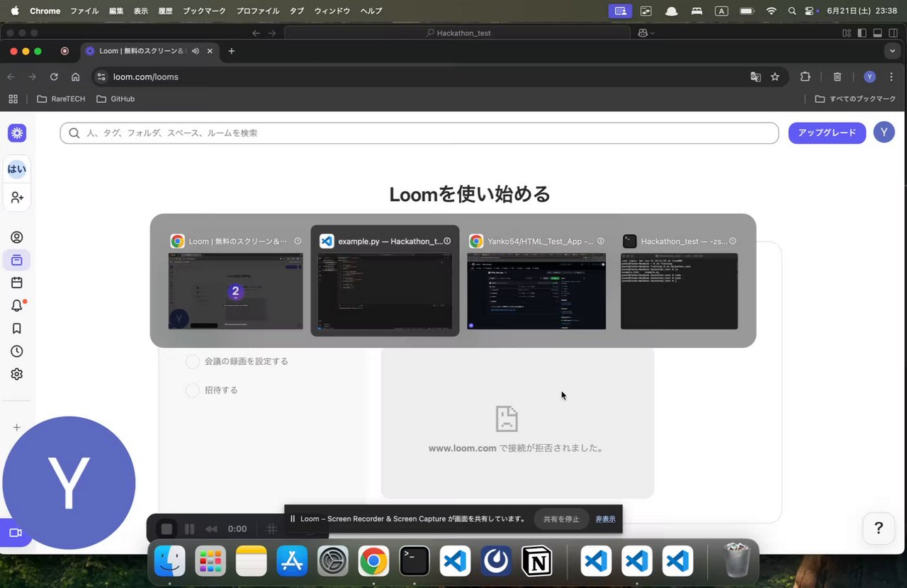Select the example.py VS Code window thumbnail
This screenshot has width=907, height=588.
click(385, 281)
